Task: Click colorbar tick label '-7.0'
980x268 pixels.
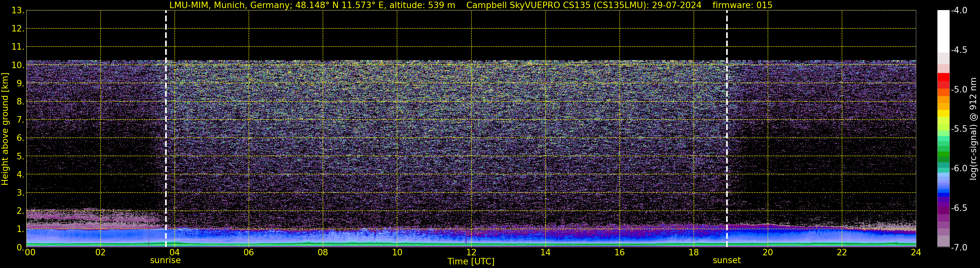Action: (x=959, y=248)
